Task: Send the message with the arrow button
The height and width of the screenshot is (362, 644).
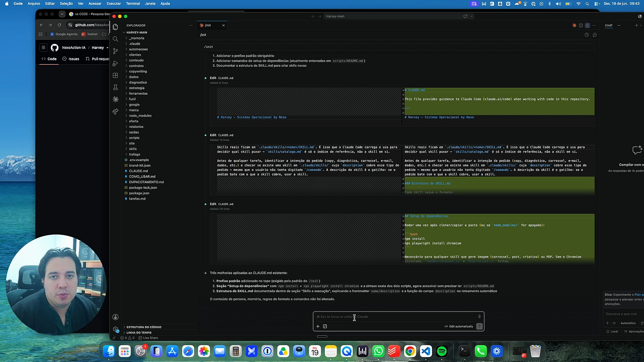Action: [x=479, y=326]
